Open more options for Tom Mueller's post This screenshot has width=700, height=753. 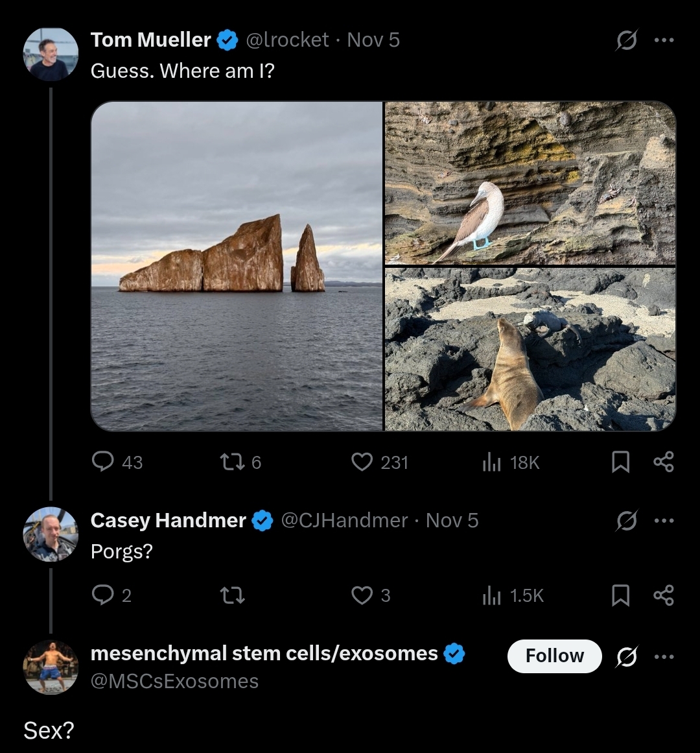tap(664, 41)
